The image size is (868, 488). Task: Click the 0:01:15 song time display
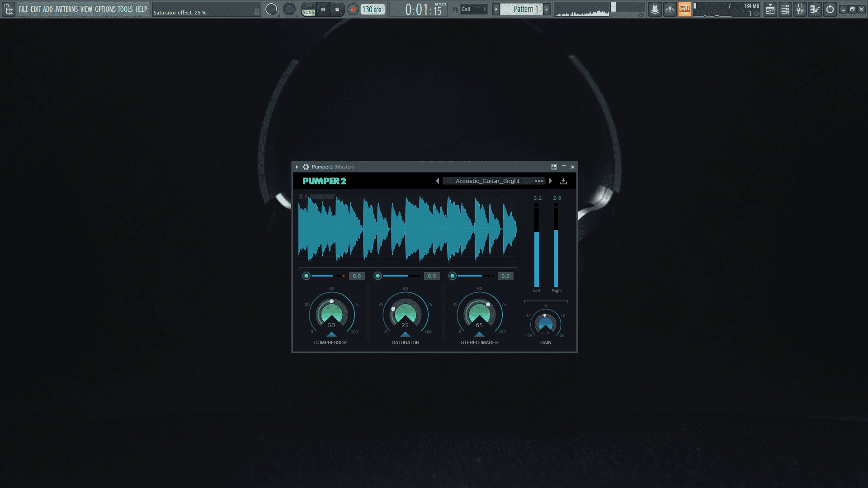click(424, 9)
